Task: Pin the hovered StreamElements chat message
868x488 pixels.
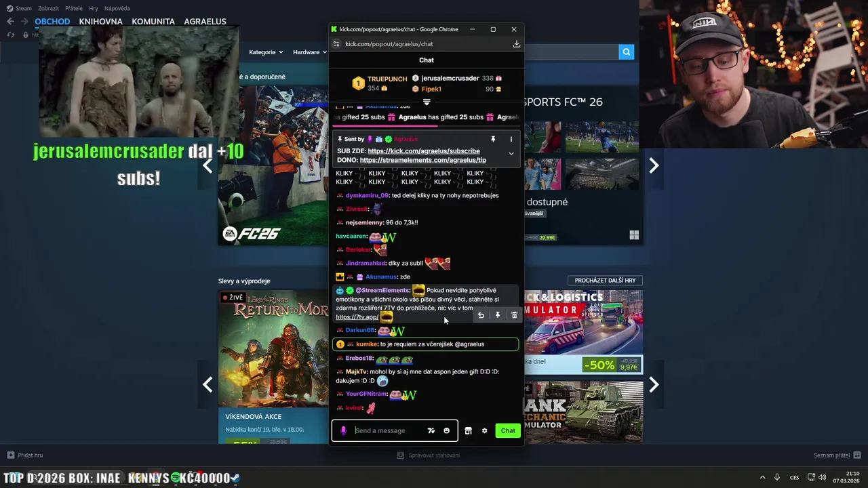Action: click(x=497, y=315)
